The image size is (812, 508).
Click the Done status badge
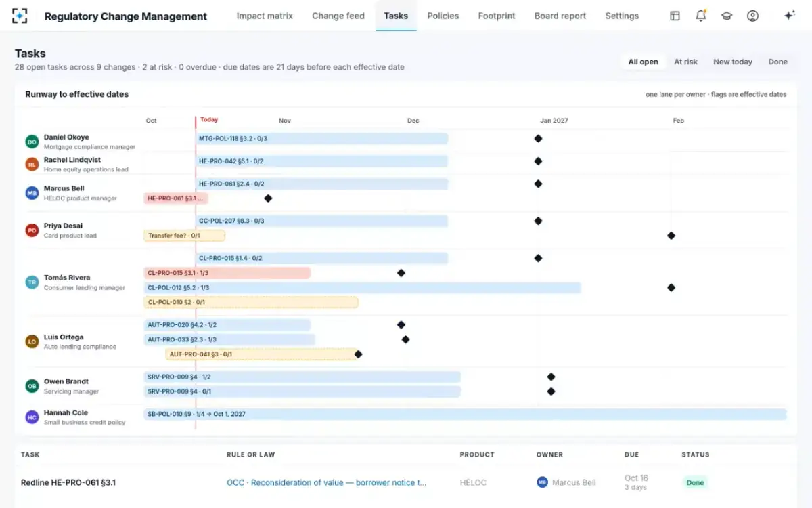(695, 483)
